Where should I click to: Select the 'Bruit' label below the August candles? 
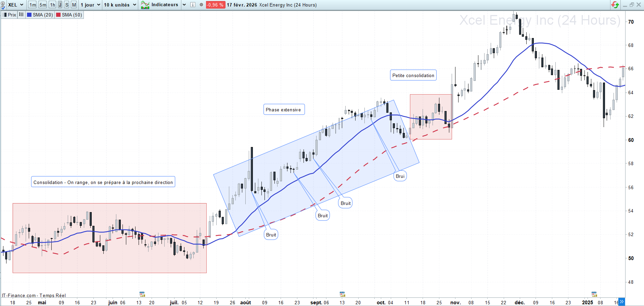tap(271, 235)
